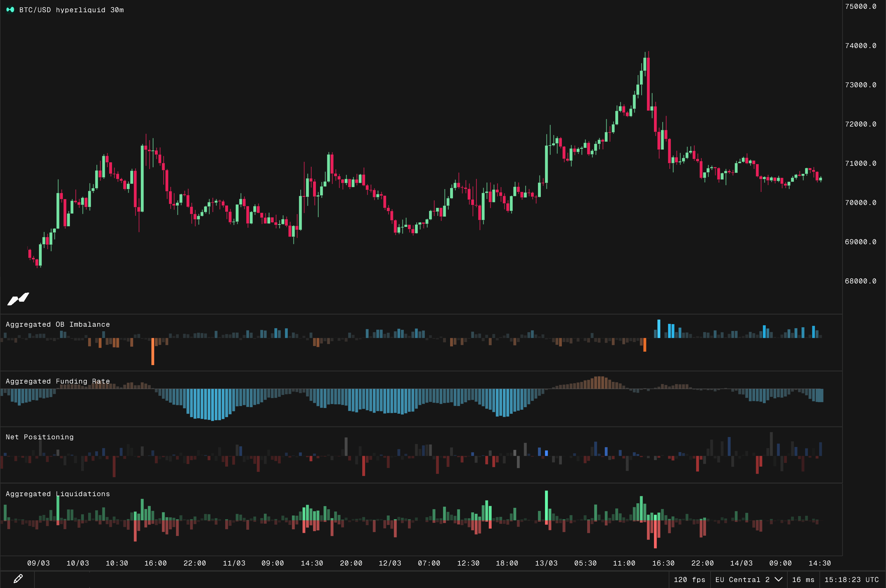Click the pencil drawing tool icon
Screen dimensions: 886x588
[18, 579]
